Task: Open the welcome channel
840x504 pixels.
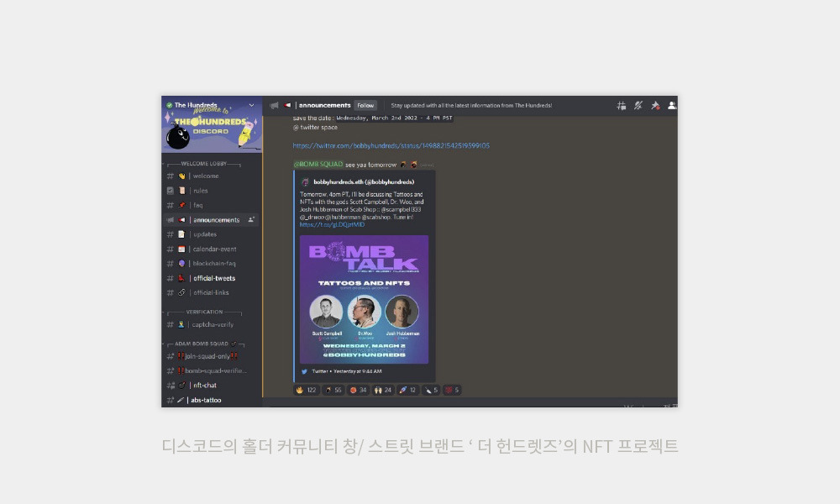Action: pos(211,176)
